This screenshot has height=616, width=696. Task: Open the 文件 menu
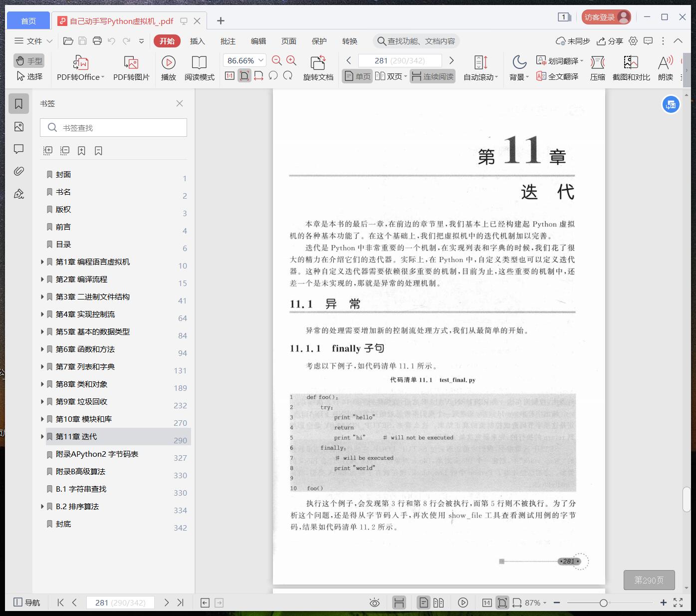tap(33, 41)
